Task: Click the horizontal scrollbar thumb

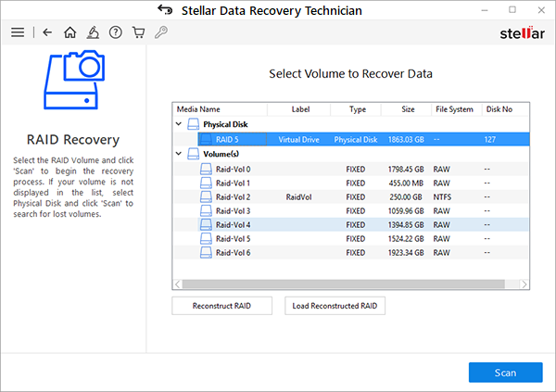Action: click(343, 285)
